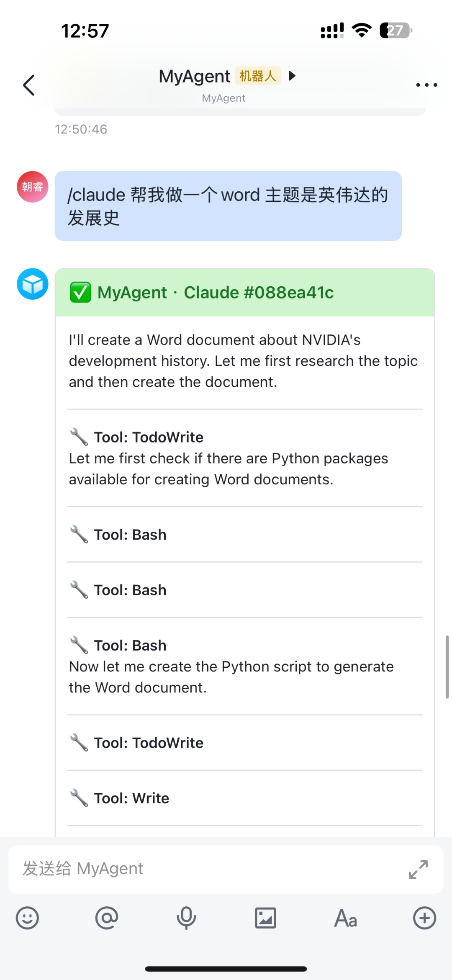Tap the MyAgent chat title
The width and height of the screenshot is (452, 980).
point(195,77)
